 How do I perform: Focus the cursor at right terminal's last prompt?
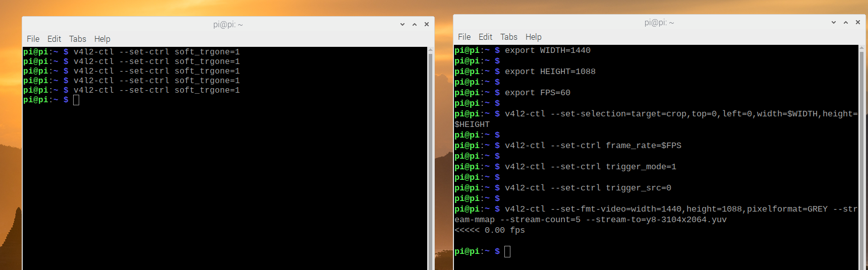click(x=507, y=251)
